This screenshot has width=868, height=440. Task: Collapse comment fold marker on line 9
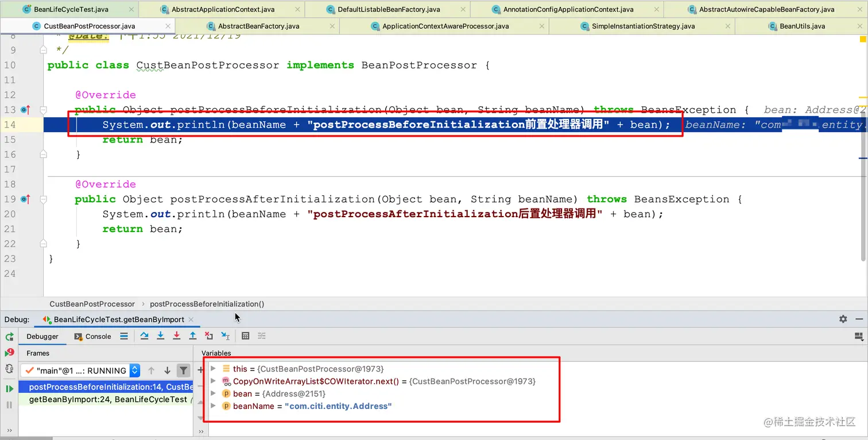pos(43,50)
